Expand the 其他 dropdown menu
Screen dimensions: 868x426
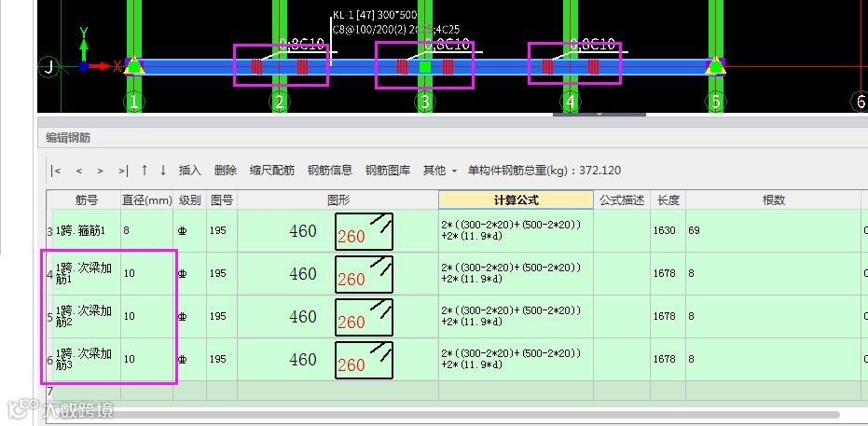(x=440, y=171)
